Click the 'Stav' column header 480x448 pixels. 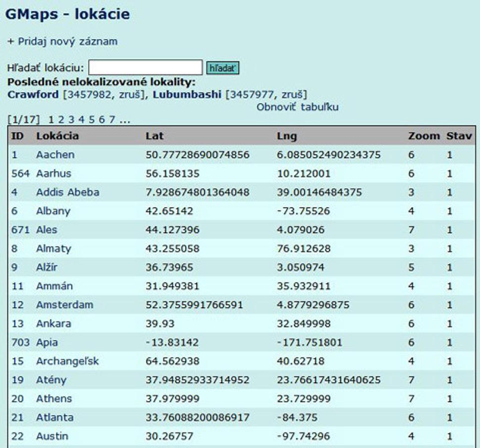[x=459, y=136]
